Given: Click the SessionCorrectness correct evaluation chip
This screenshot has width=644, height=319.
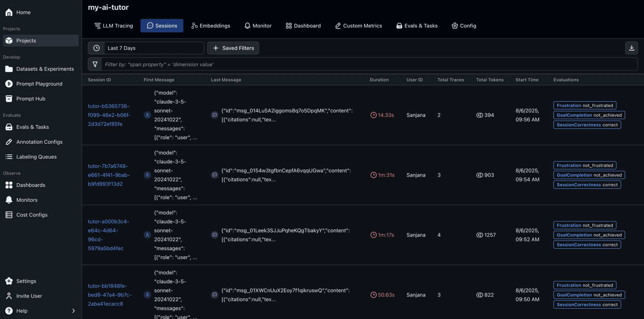Looking at the screenshot, I should (x=587, y=125).
